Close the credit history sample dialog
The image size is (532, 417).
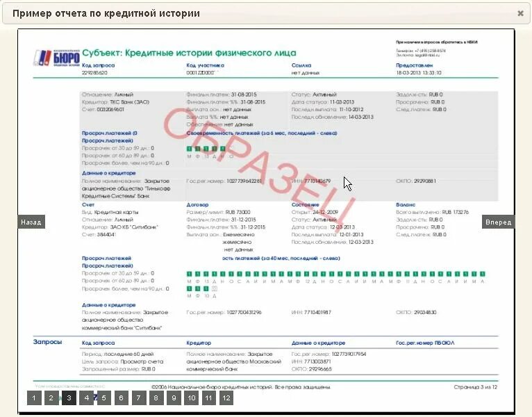point(520,13)
